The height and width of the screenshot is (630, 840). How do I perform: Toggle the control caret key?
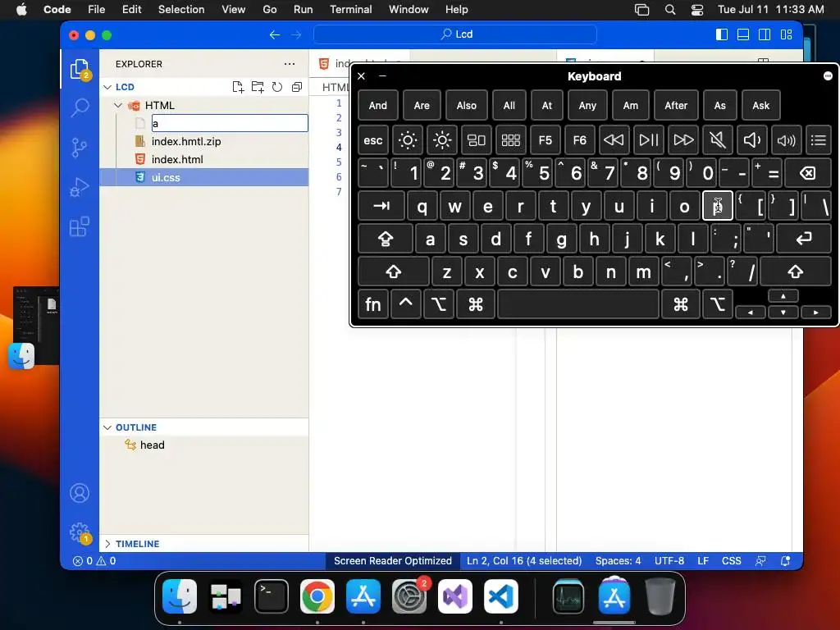pyautogui.click(x=405, y=305)
